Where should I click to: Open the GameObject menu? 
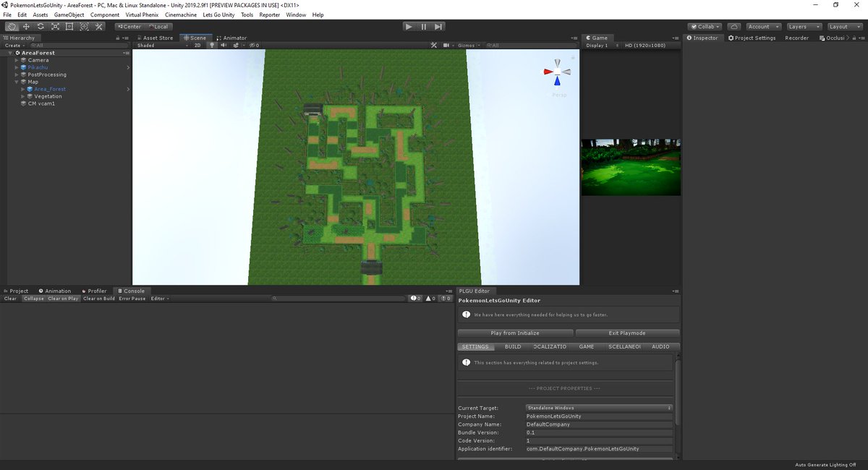point(69,14)
